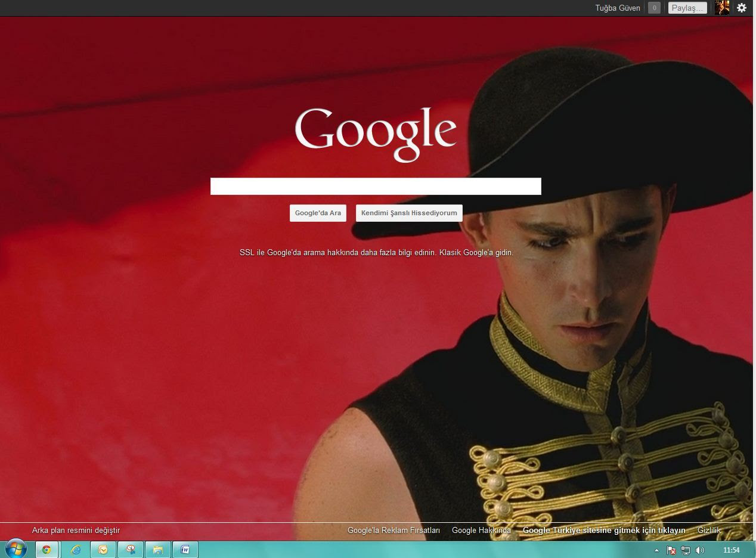
Task: Click Google Türkiye sitesine gitmek link
Action: [604, 530]
